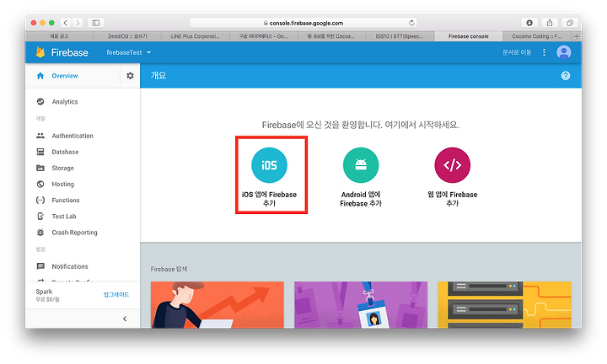Toggle the Safari sidebar button
Viewport: 607px width, 364px height.
point(95,23)
